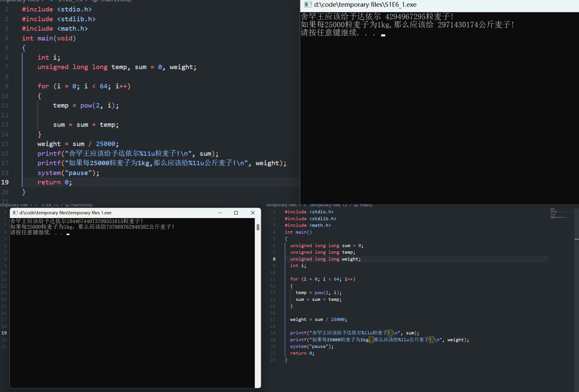Click 'unsigned long long weight;' on line 8
This screenshot has height=392, width=579.
(x=325, y=259)
